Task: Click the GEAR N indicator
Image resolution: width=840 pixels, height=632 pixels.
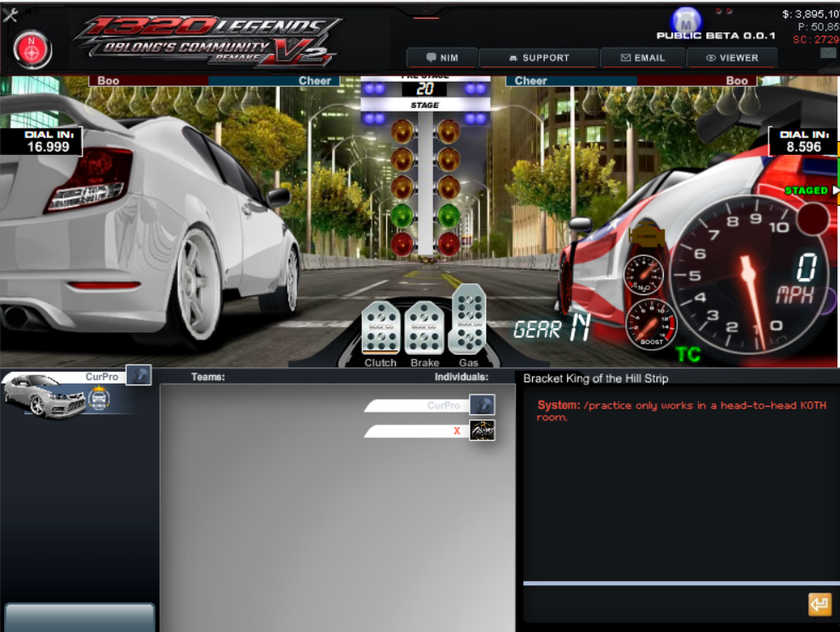Action: [x=551, y=327]
